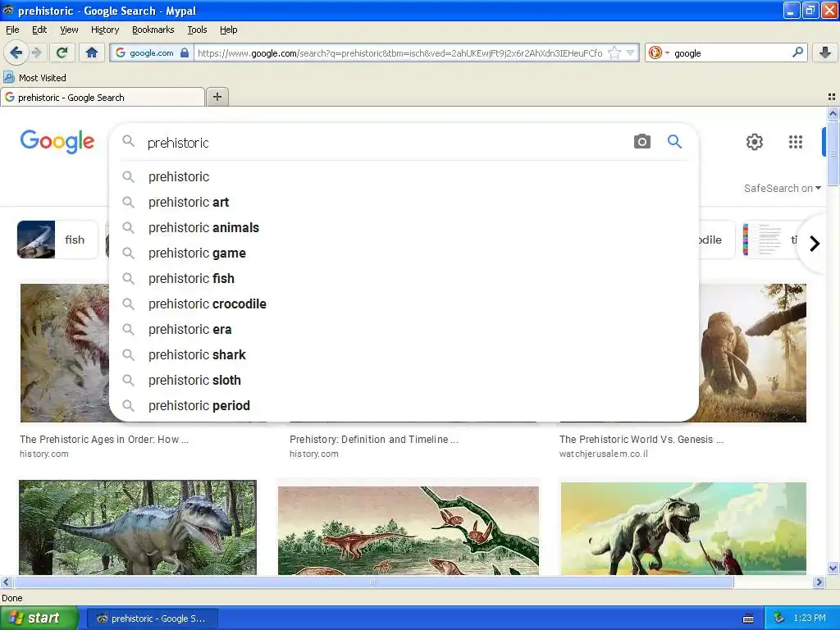This screenshot has height=630, width=840.
Task: Click into the URL address field
Action: tap(400, 52)
